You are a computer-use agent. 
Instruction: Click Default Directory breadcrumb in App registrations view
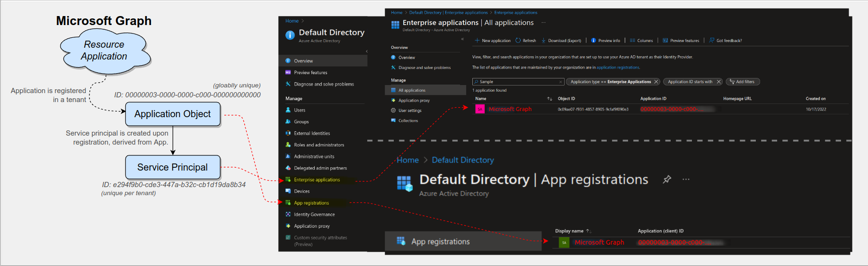tap(463, 160)
